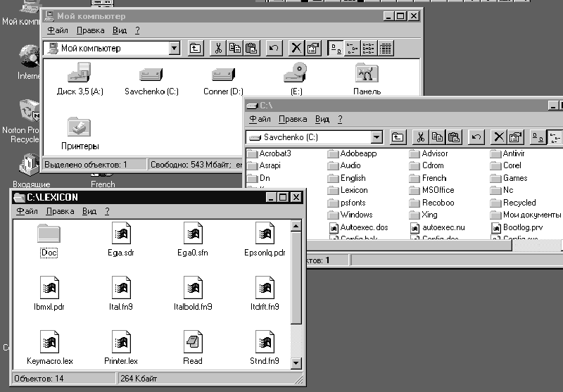Click Cut icon in Мой компьютер toolbar
This screenshot has height=392, width=563.
click(x=218, y=48)
